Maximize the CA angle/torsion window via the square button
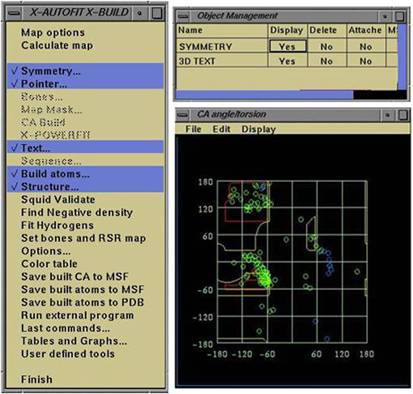 point(403,115)
